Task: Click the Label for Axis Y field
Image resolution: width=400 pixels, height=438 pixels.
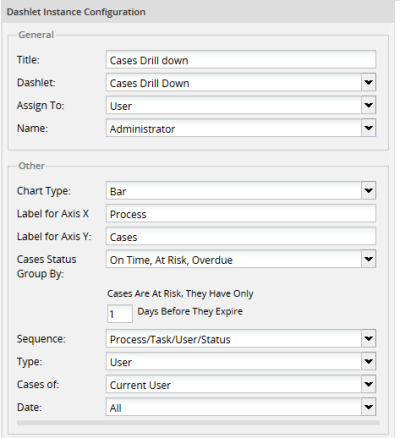Action: pyautogui.click(x=241, y=236)
